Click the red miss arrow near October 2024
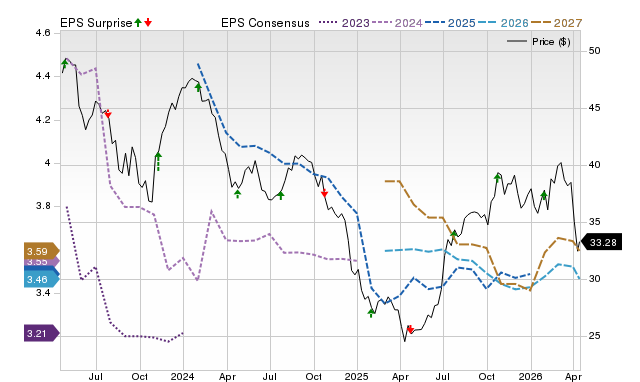This screenshot has height=382, width=640. tap(324, 193)
